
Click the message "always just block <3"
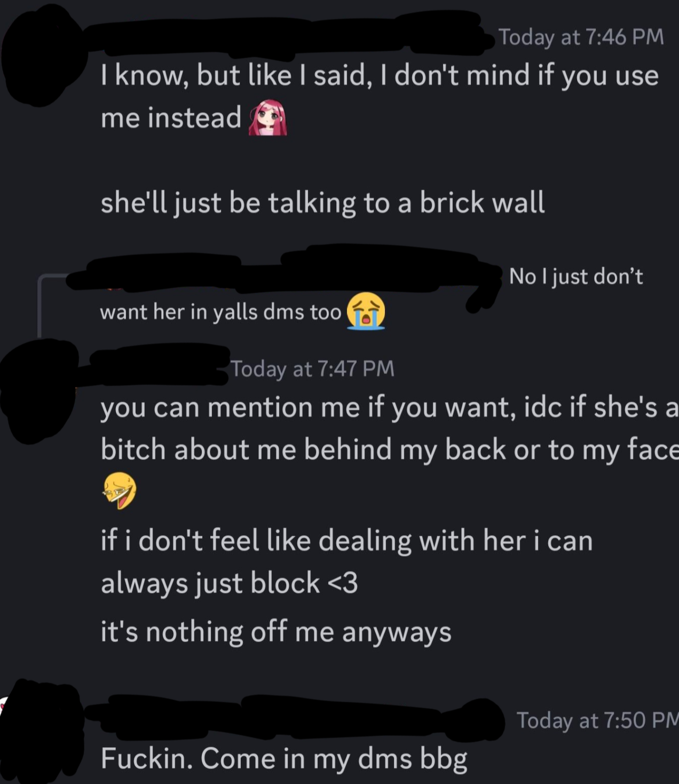coord(230,583)
